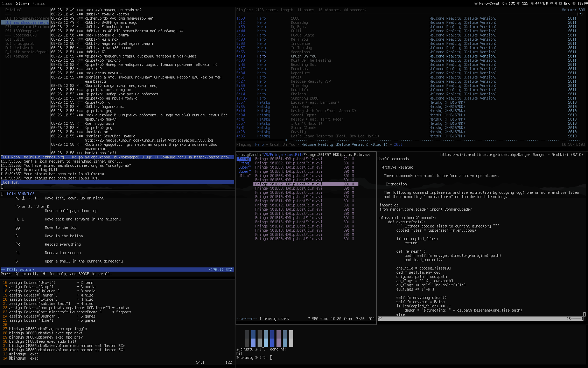Screen dimensions: 588x368
Task: Click 'Open a shell in the current directory' line
Action: pos(84,261)
